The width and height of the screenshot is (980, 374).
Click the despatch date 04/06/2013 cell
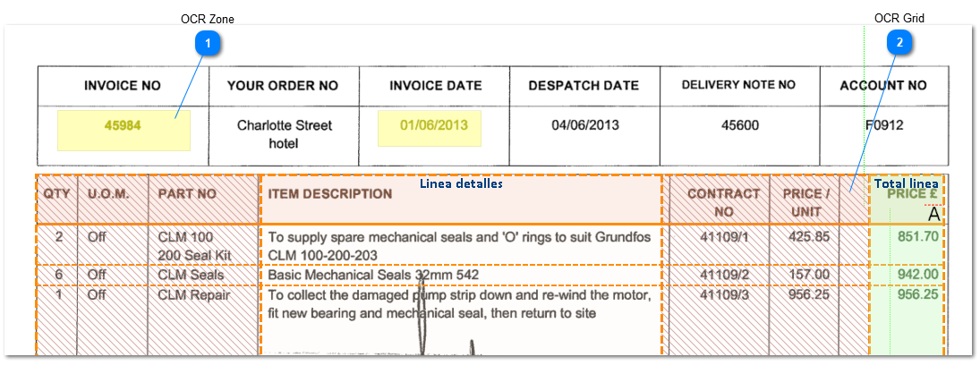pyautogui.click(x=584, y=125)
